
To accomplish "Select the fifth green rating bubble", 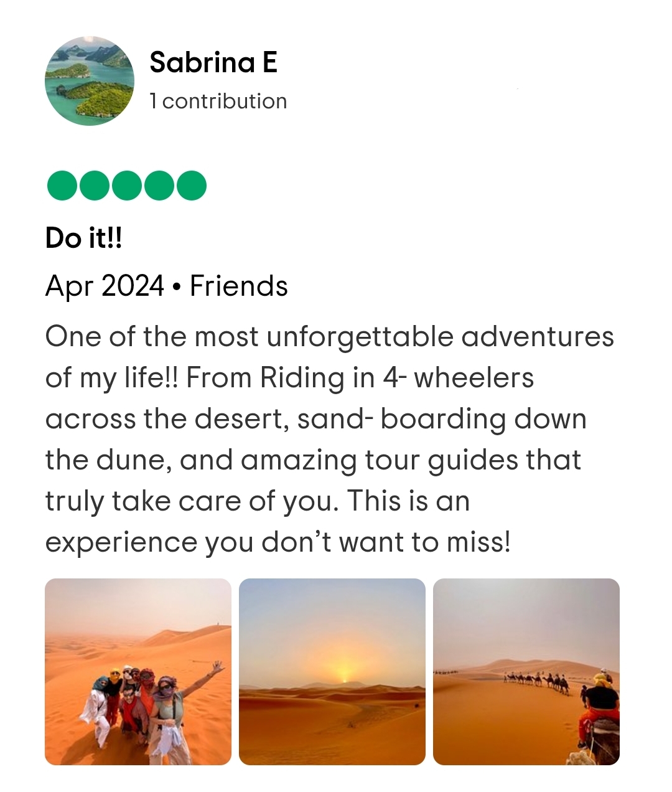I will pyautogui.click(x=192, y=186).
